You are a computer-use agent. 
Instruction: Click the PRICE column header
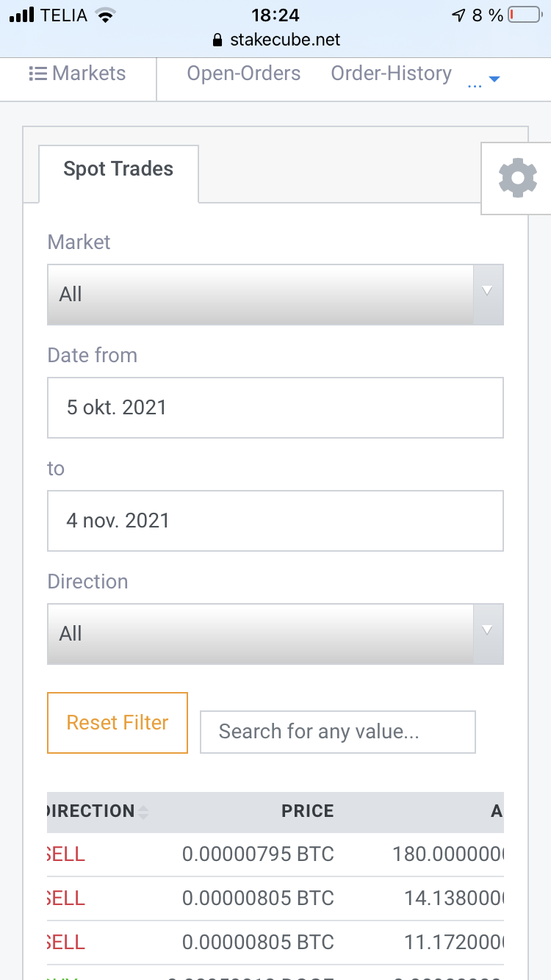[x=308, y=811]
